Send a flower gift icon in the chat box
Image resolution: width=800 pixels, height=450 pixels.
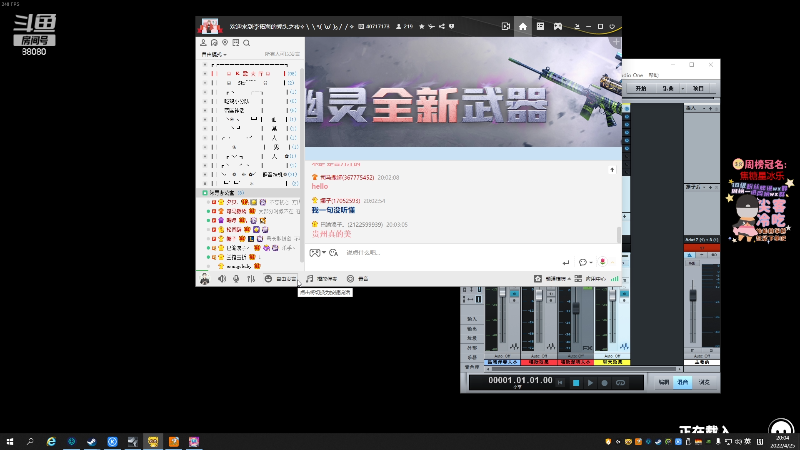coord(603,262)
